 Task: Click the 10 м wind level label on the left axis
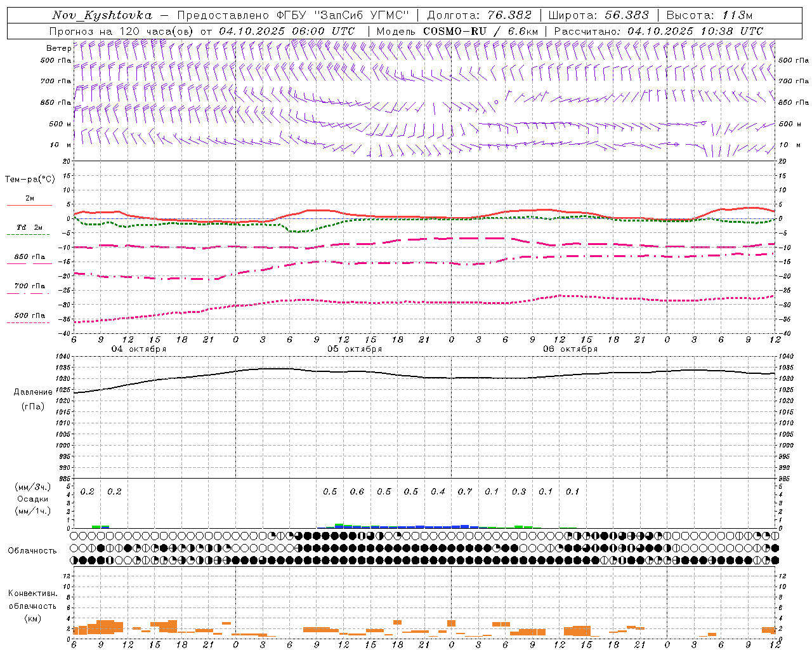click(60, 145)
